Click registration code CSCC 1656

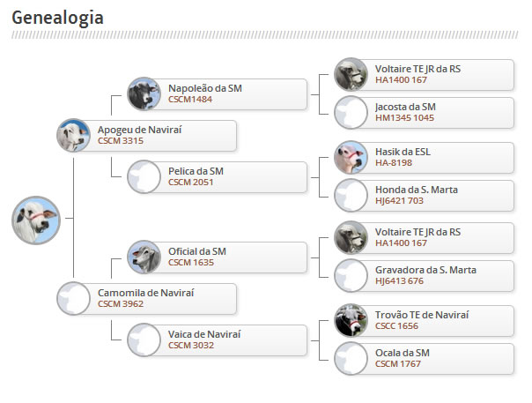click(x=396, y=325)
